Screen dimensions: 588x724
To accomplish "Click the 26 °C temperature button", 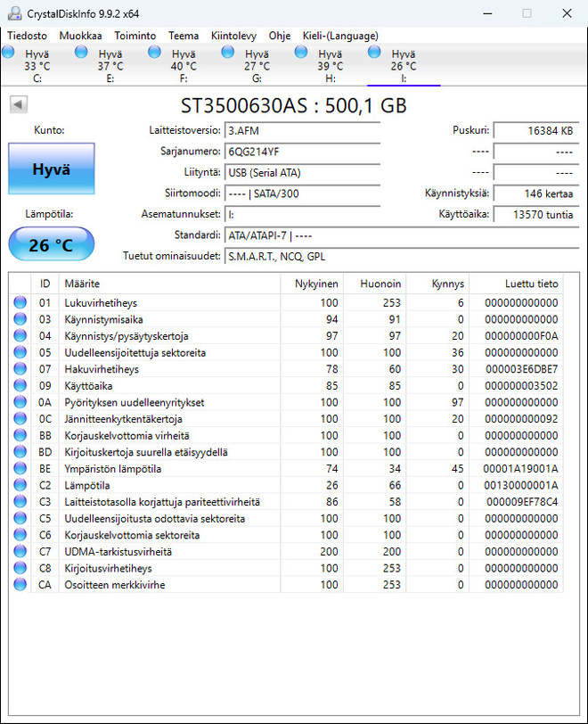I will click(52, 244).
